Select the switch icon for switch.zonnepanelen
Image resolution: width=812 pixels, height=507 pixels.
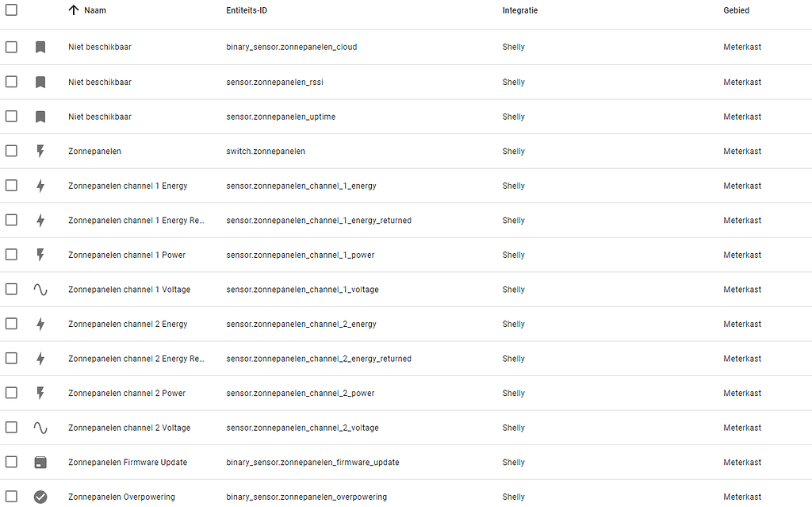(40, 151)
